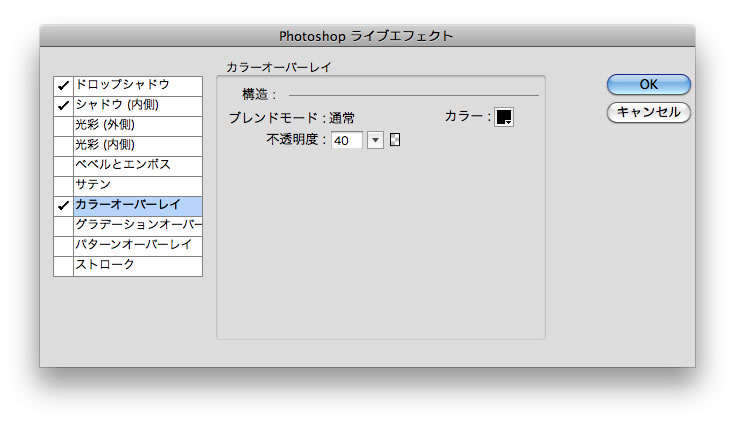Click the 不透明度 value field
Image resolution: width=735 pixels, height=422 pixels.
347,140
